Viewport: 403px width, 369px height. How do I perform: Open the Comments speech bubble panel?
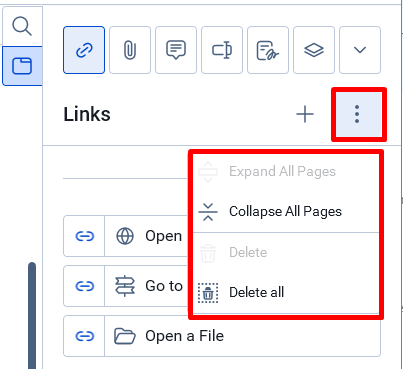coord(176,50)
